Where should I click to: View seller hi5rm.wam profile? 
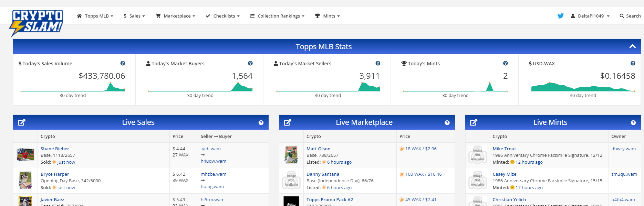tap(213, 199)
